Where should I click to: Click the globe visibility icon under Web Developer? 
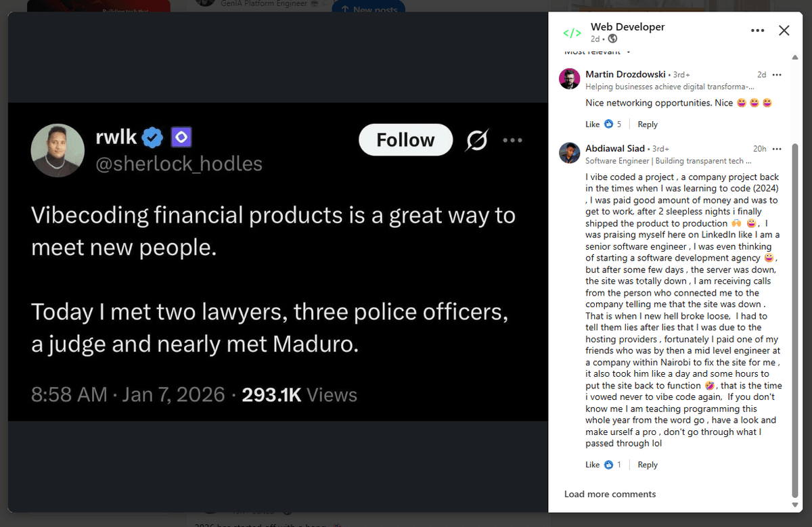613,39
